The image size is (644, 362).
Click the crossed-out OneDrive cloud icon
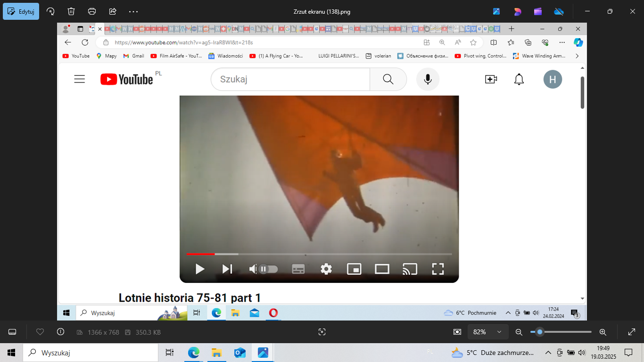(559, 11)
